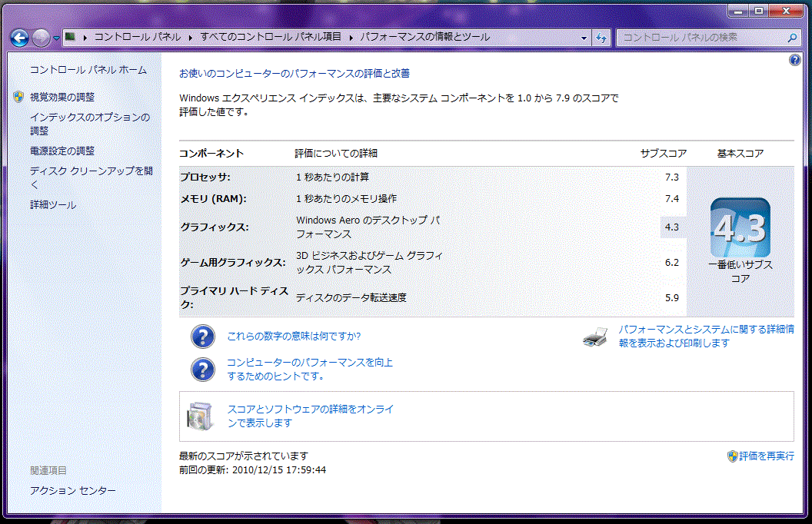Click the 4.3 base score badge

740,227
